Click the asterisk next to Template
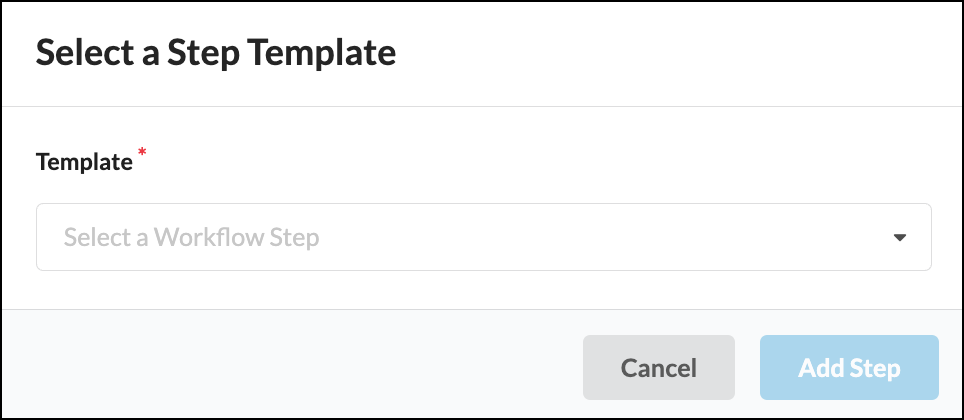This screenshot has height=420, width=964. 141,153
